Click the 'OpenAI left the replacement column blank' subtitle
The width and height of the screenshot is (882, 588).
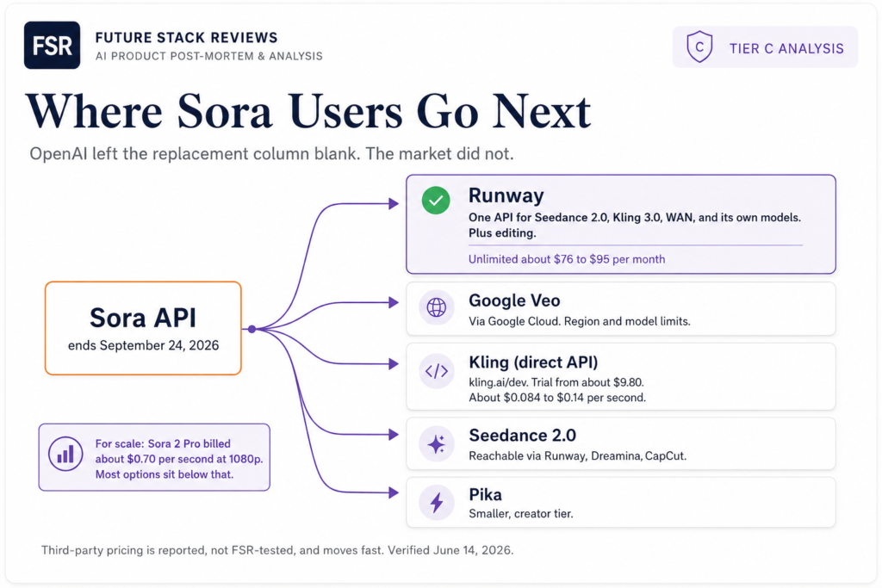point(271,153)
